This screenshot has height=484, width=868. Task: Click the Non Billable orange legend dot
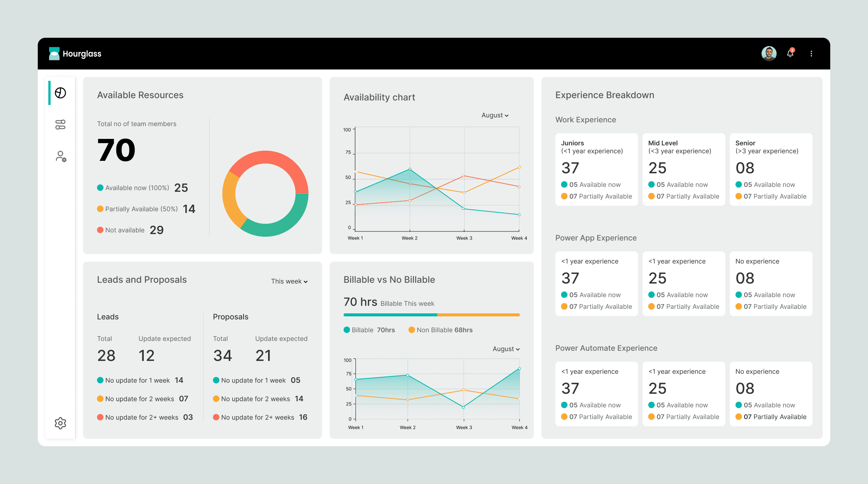click(x=412, y=330)
